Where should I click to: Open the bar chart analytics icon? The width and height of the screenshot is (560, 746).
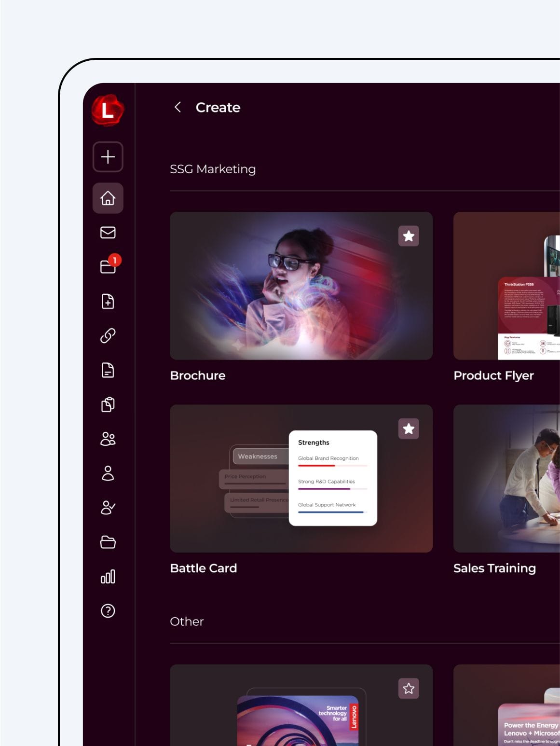coord(108,577)
